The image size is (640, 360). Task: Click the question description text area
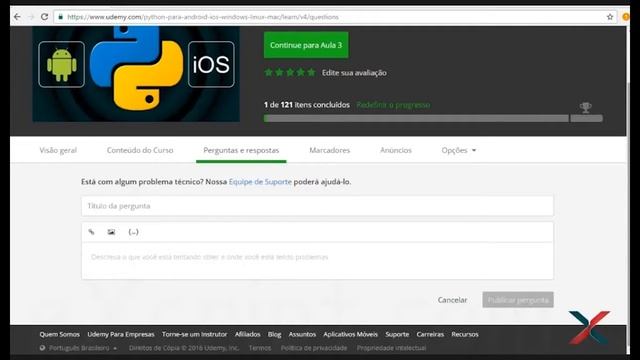(x=318, y=261)
